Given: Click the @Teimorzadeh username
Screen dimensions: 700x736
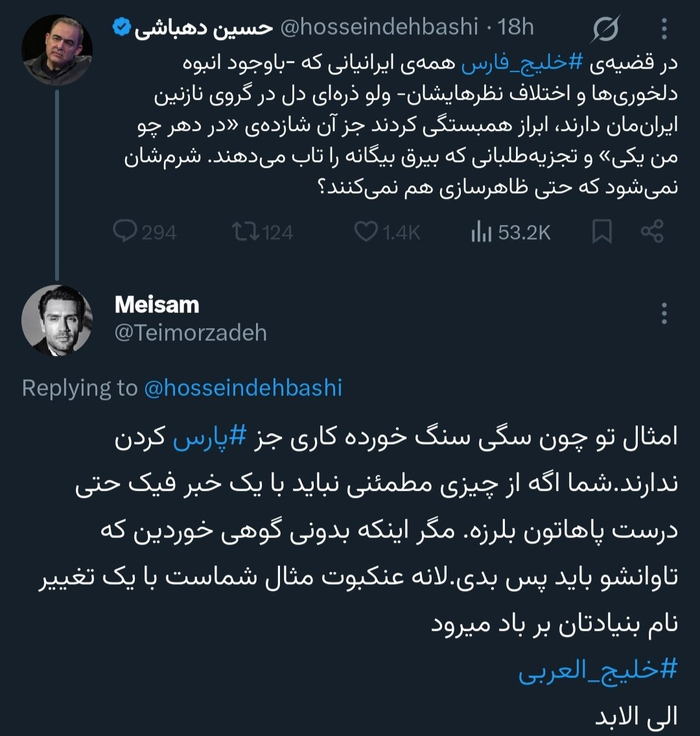Looking at the screenshot, I should click(191, 332).
